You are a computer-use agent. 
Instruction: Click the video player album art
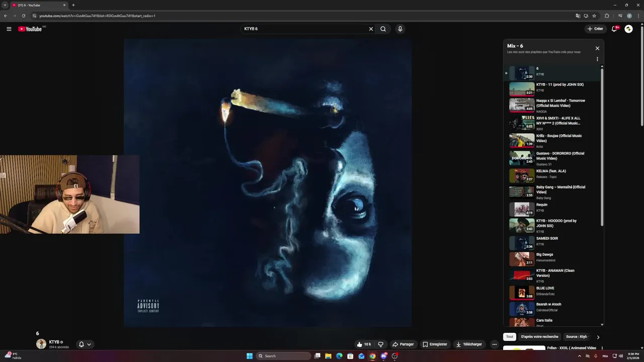(x=268, y=183)
